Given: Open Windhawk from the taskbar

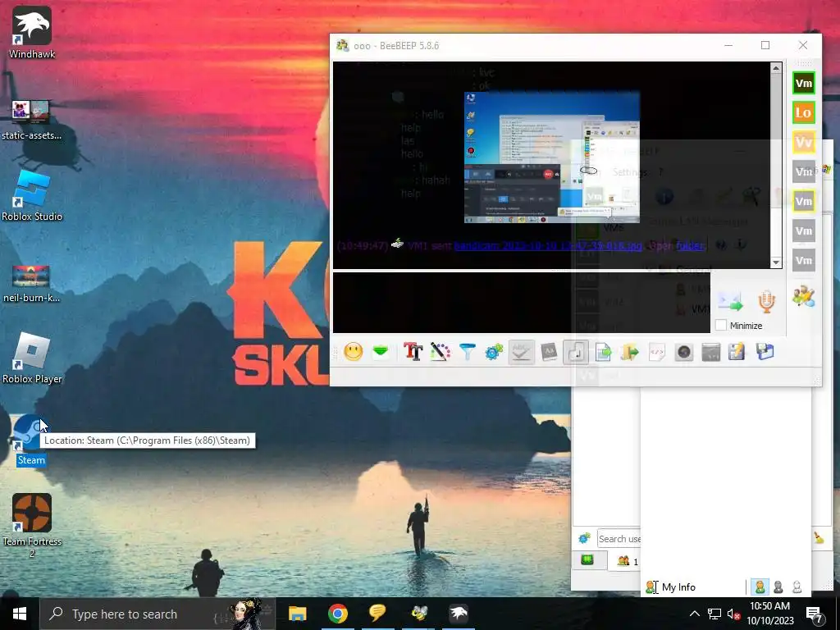Looking at the screenshot, I should (459, 614).
